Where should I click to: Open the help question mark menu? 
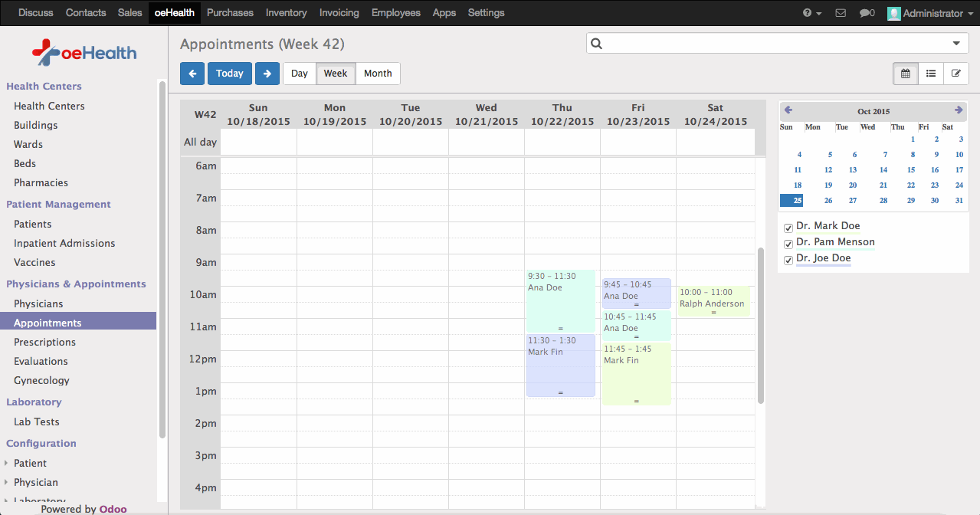pos(811,13)
